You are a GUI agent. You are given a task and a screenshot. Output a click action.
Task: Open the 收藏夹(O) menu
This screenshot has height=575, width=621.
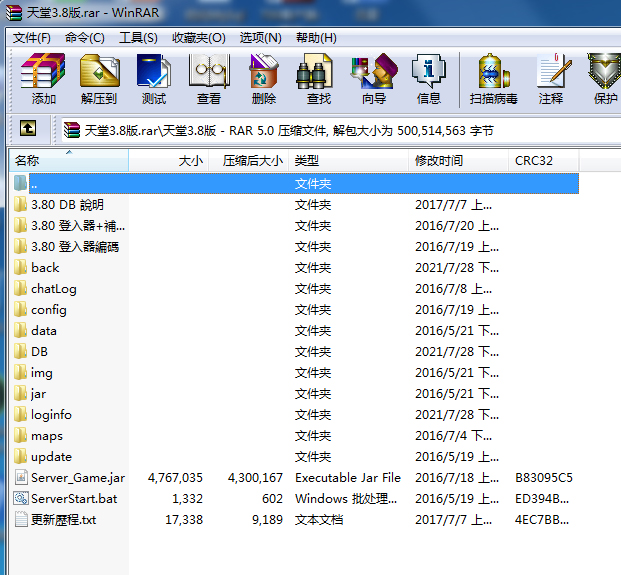(199, 38)
